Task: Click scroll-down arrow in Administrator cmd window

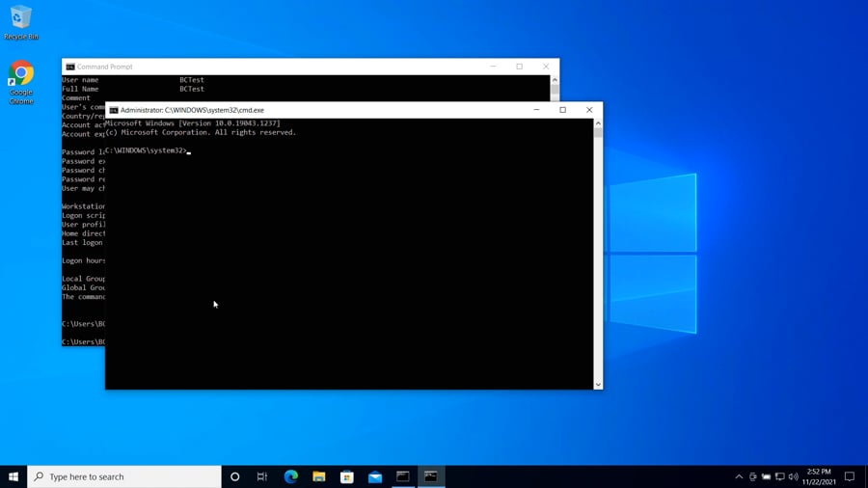Action: coord(598,385)
